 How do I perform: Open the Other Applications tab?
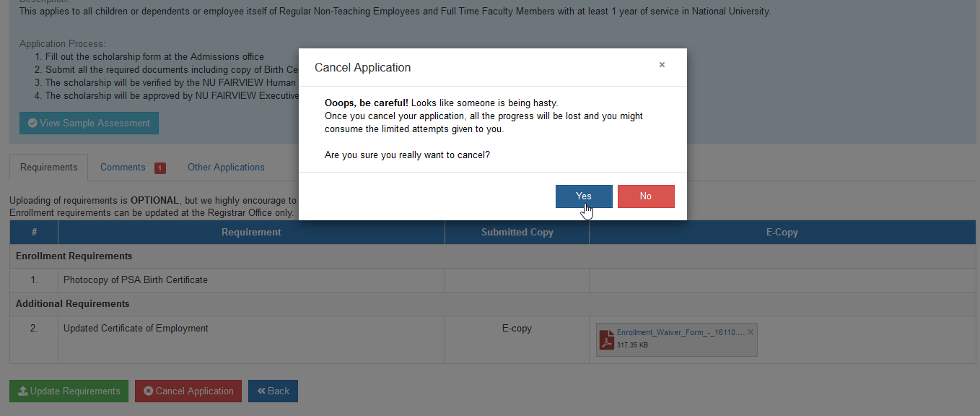[226, 167]
